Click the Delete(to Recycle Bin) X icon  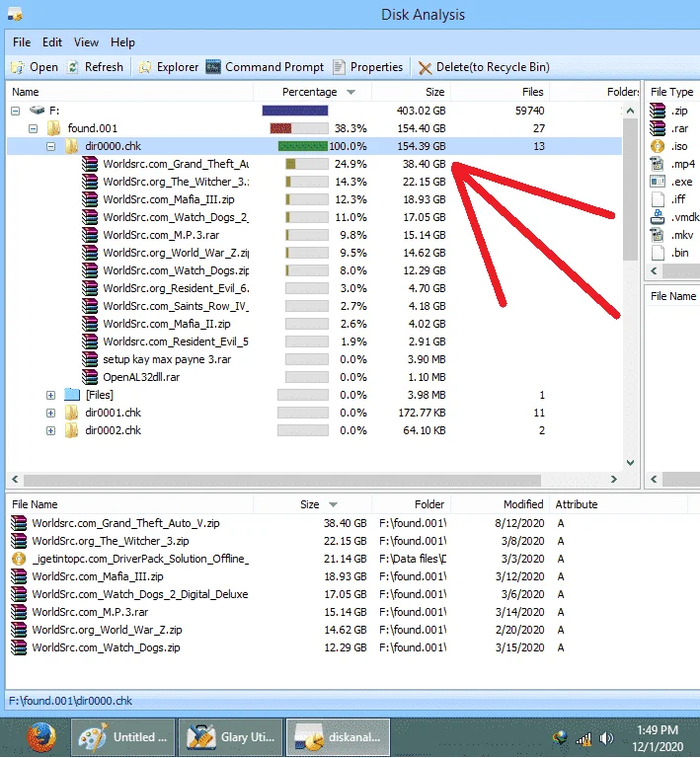(x=425, y=68)
